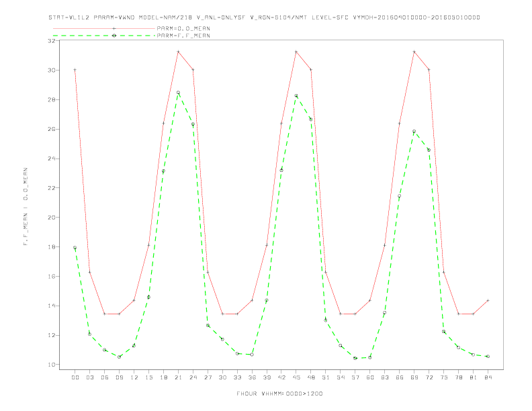Viewport: 532px width, 411px height.
Task: Click the red plus data point at hour 00
Action: click(x=75, y=70)
